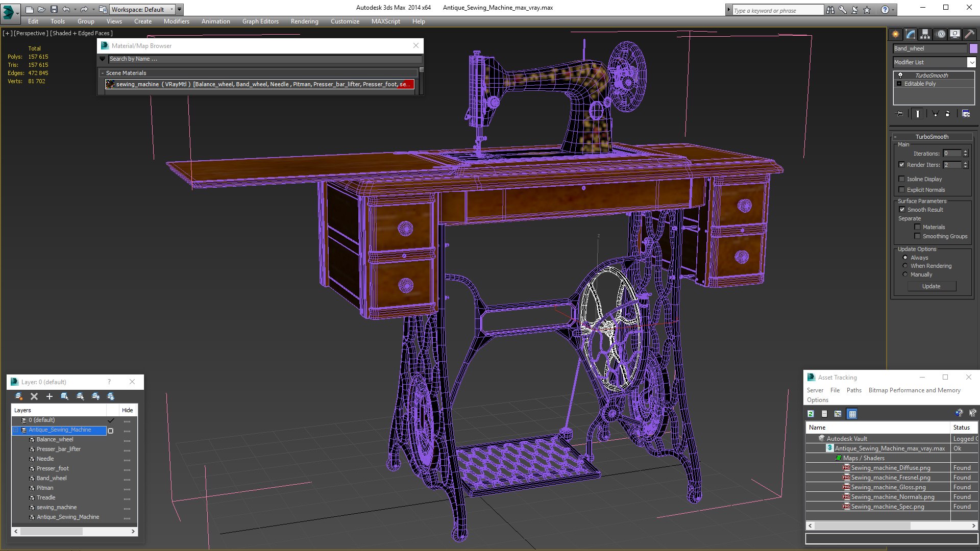The height and width of the screenshot is (551, 980).
Task: Enable Separate by Materials checkbox
Action: pos(917,227)
